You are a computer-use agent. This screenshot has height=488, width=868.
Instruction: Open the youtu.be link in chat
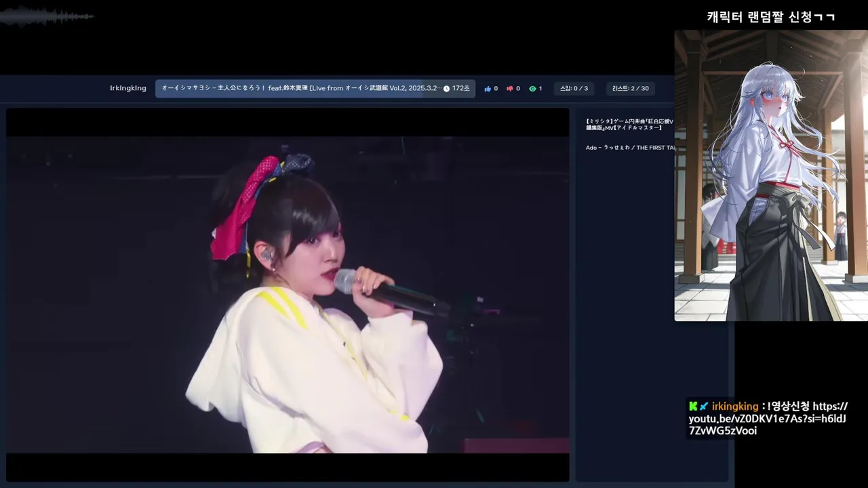pyautogui.click(x=768, y=419)
